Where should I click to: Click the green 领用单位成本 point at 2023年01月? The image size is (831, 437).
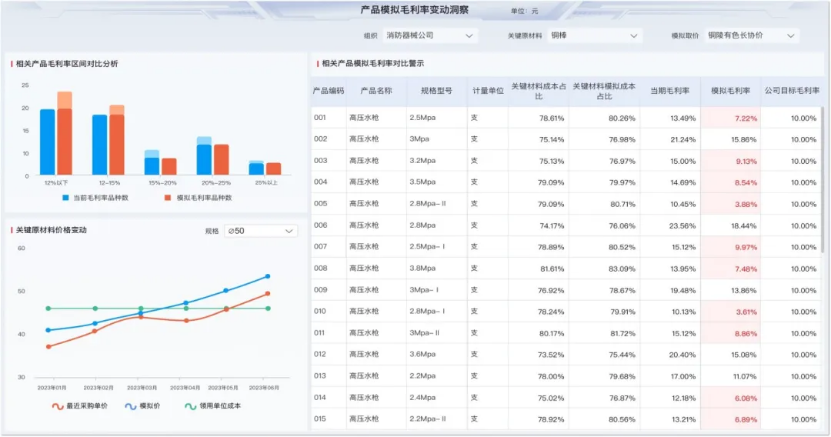tap(48, 308)
